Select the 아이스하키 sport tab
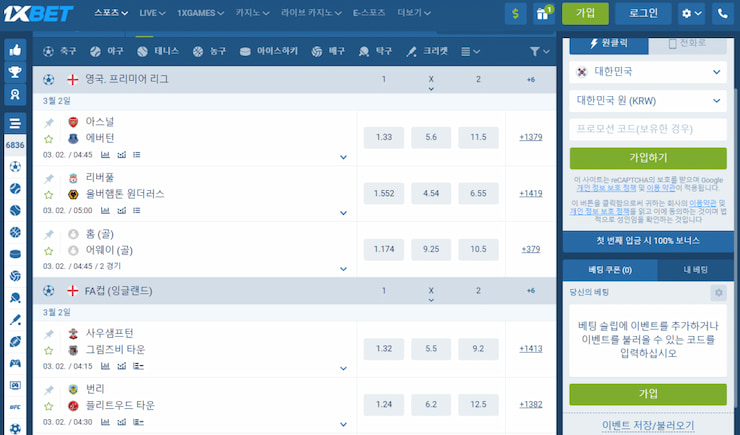 click(269, 51)
